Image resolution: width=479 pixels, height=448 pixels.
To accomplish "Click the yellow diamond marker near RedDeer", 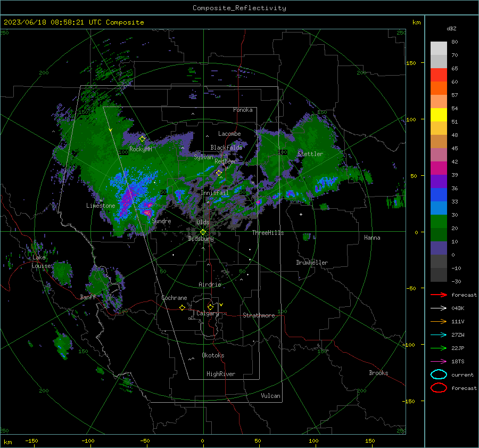I will 219,173.
